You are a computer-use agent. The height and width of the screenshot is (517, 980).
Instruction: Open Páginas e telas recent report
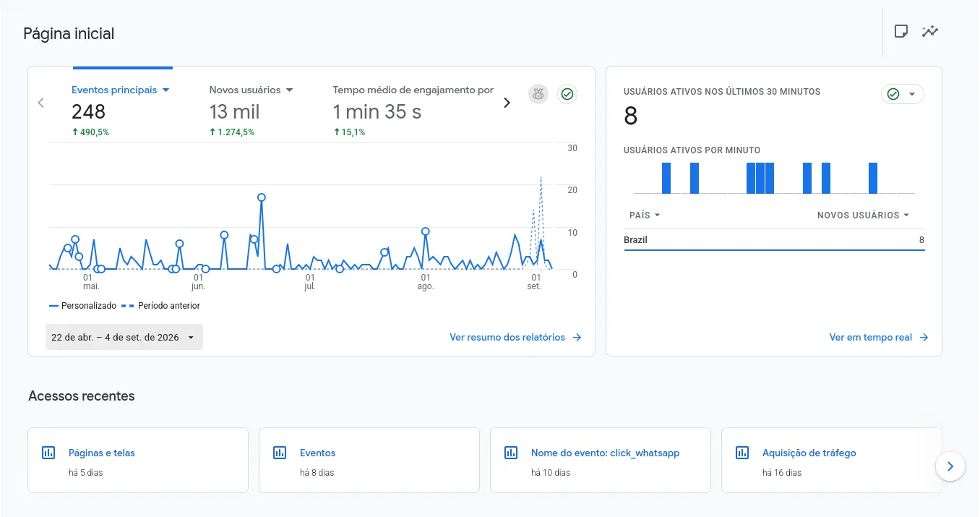(138, 461)
